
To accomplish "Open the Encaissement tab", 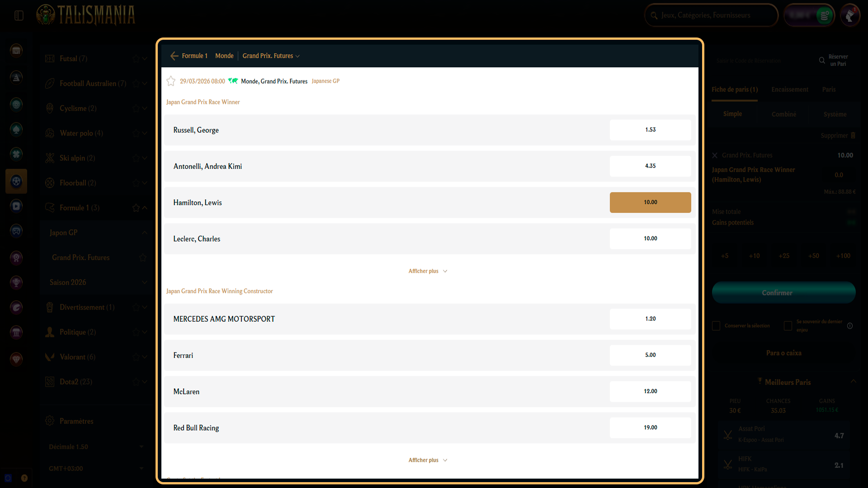I will 789,89.
